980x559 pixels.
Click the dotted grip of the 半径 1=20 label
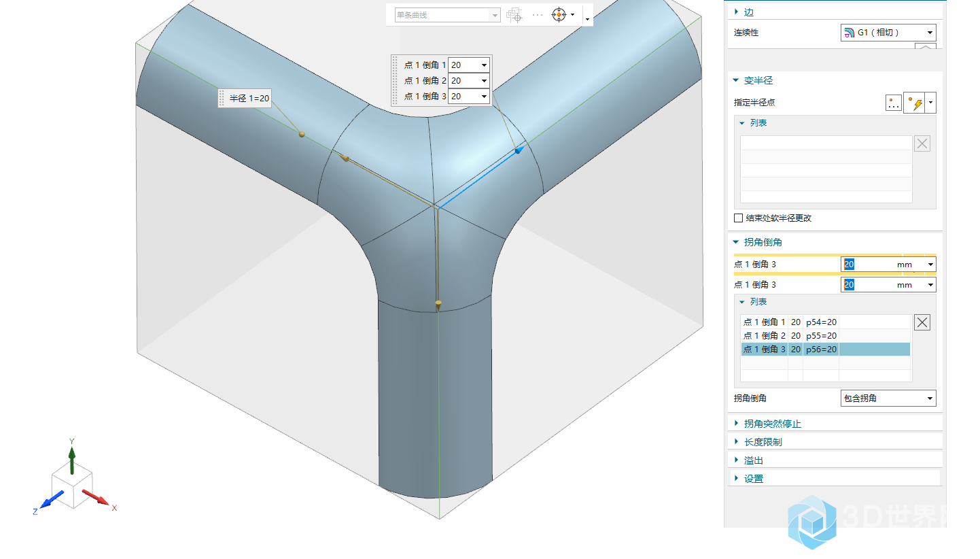[222, 98]
